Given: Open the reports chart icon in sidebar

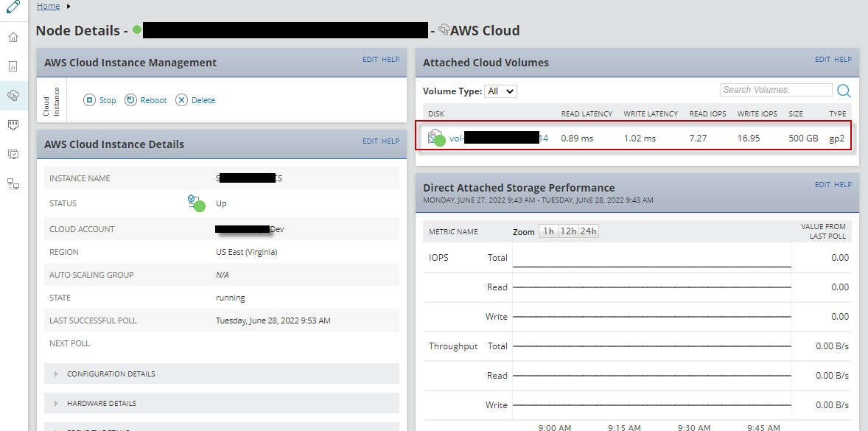Looking at the screenshot, I should click(13, 66).
